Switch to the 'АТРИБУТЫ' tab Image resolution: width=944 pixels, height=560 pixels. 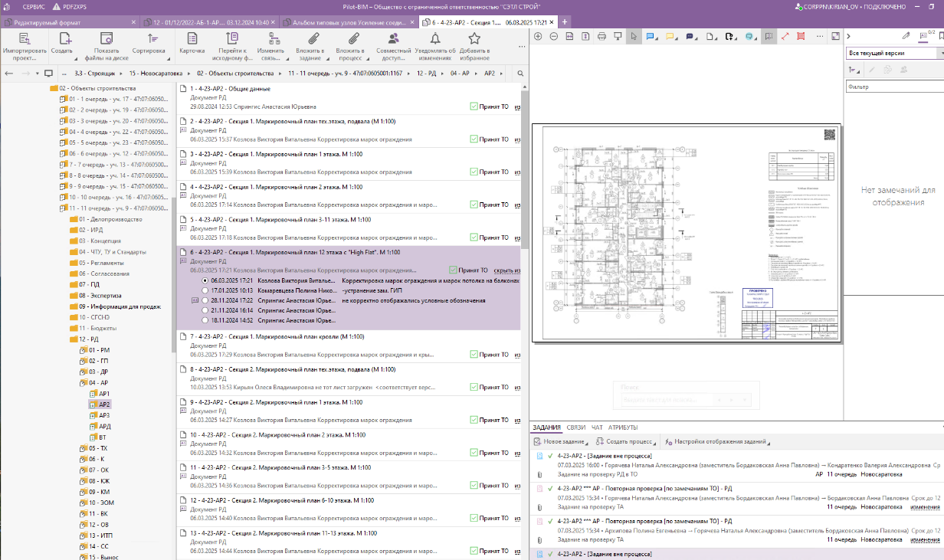[x=623, y=427]
